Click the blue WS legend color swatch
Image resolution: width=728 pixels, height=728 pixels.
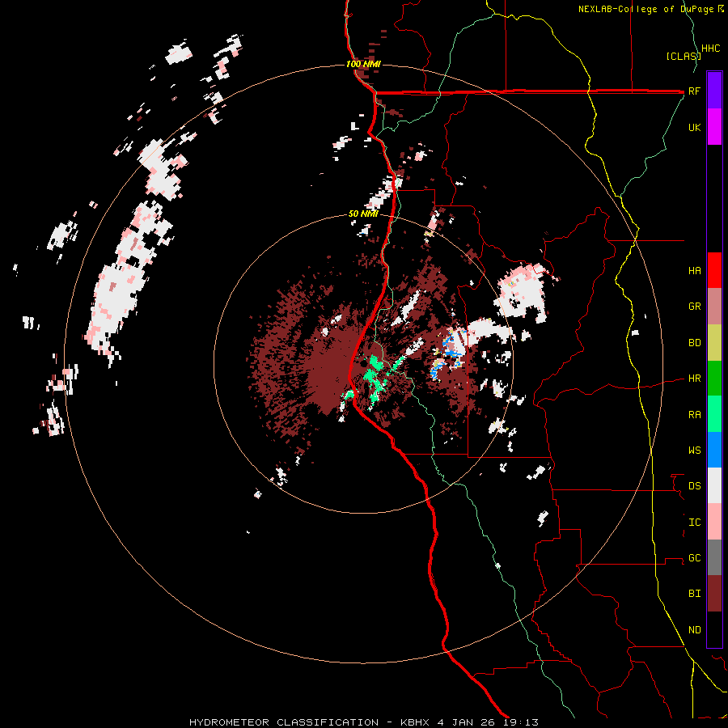(714, 450)
